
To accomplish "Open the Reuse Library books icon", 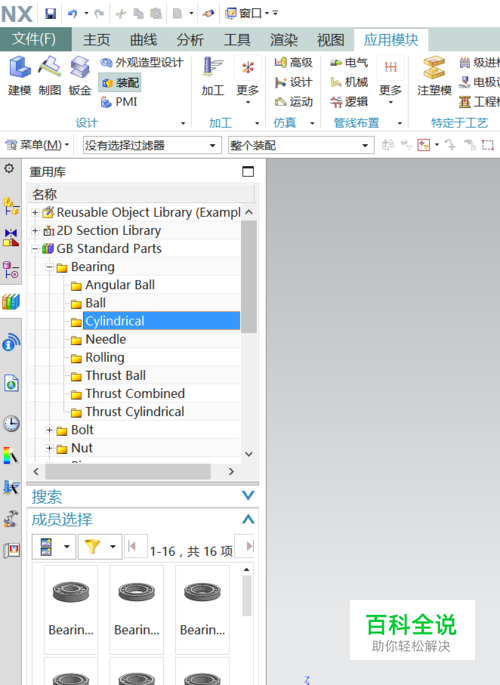I will click(x=11, y=301).
